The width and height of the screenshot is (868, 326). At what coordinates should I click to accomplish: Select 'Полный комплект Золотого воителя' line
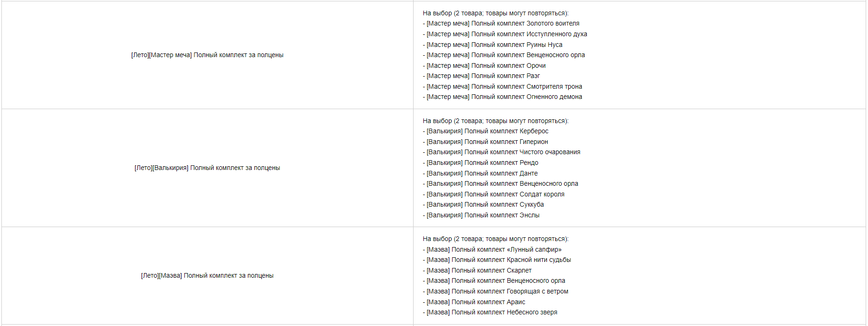click(501, 23)
